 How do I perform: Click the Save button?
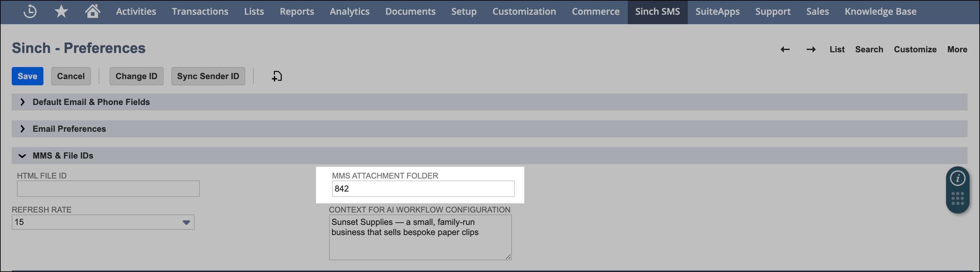27,76
